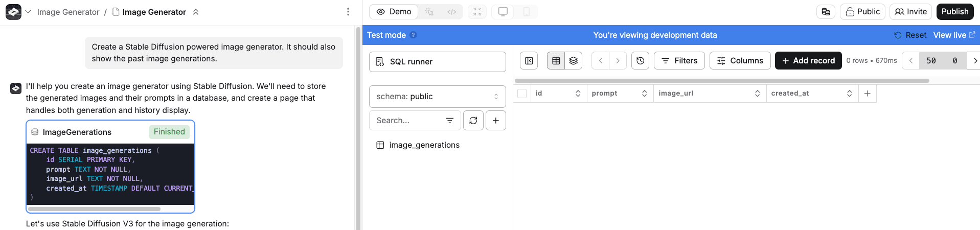
Task: Open the schema public dropdown
Action: click(x=437, y=97)
